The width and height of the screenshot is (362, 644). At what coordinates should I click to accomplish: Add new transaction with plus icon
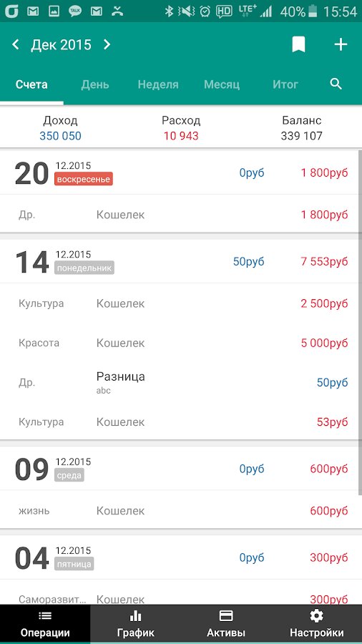click(341, 44)
